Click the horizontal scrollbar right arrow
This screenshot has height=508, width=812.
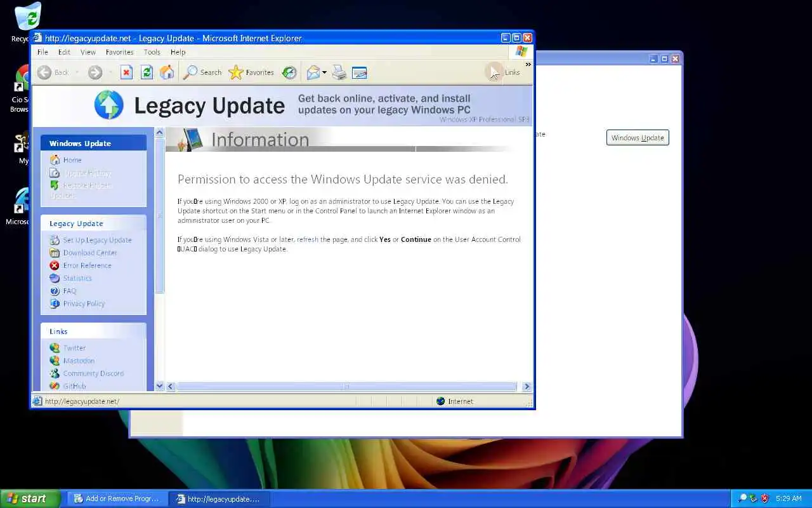527,386
